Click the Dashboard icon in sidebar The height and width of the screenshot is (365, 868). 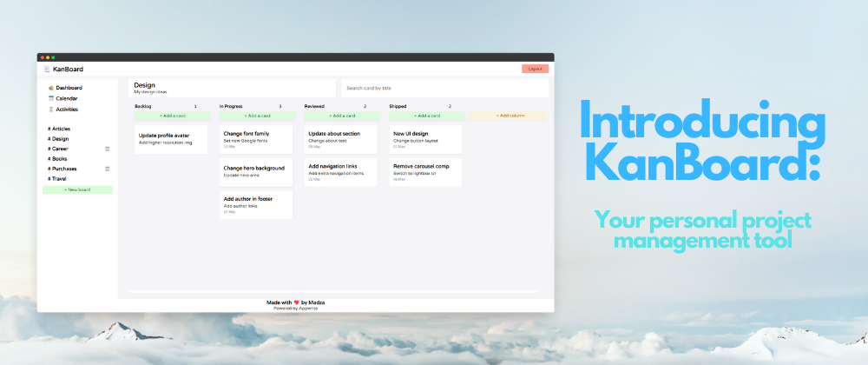coord(51,88)
